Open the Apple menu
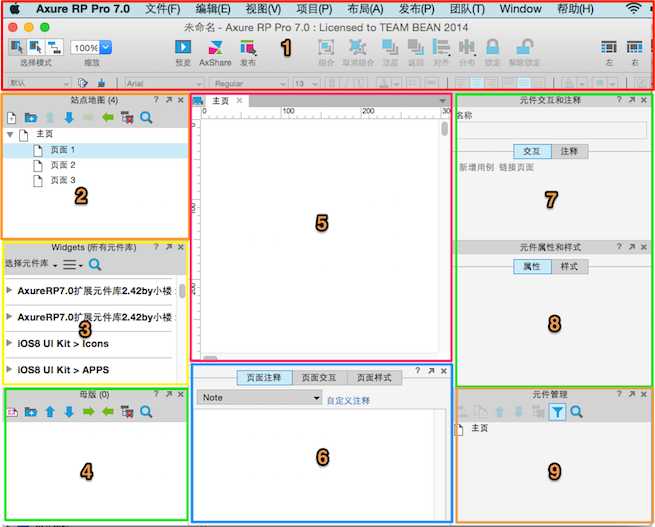Image resolution: width=655 pixels, height=527 pixels. pos(15,8)
